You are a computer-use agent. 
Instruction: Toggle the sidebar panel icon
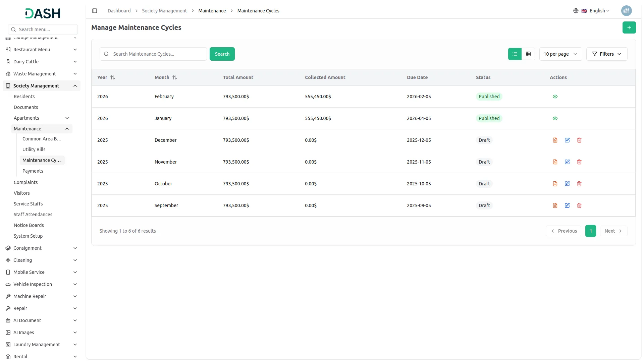tap(95, 11)
